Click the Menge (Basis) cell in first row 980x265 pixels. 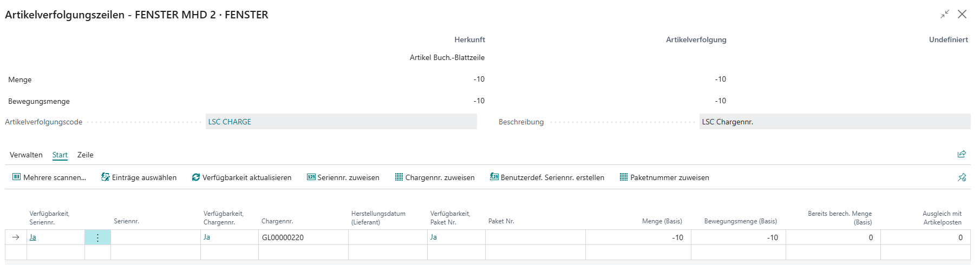pos(638,237)
